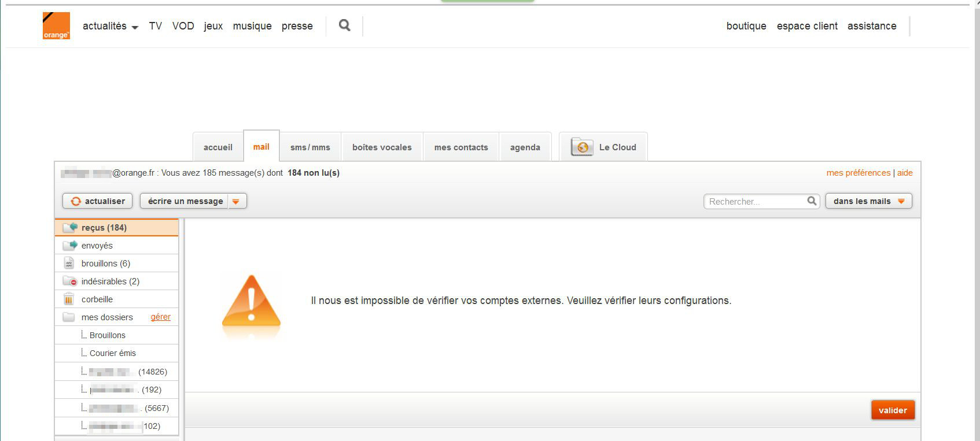Click the gérer link next to mes dossiers
980x441 pixels.
(x=161, y=317)
